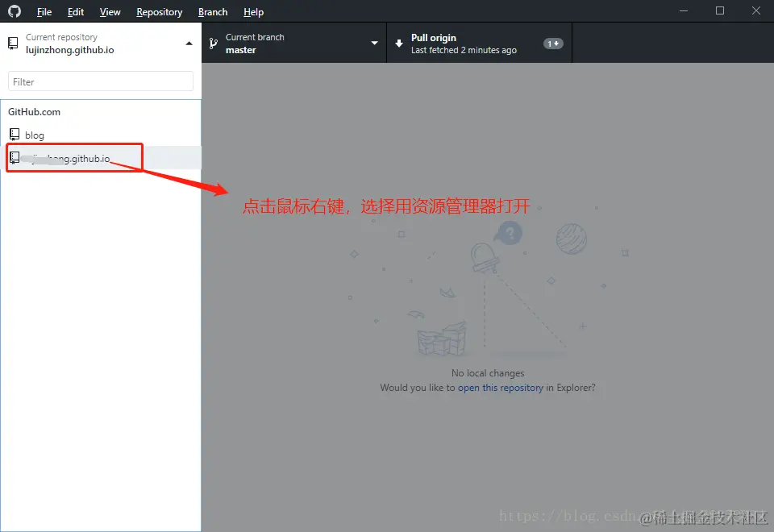Click the Pull origin button label

pos(434,38)
